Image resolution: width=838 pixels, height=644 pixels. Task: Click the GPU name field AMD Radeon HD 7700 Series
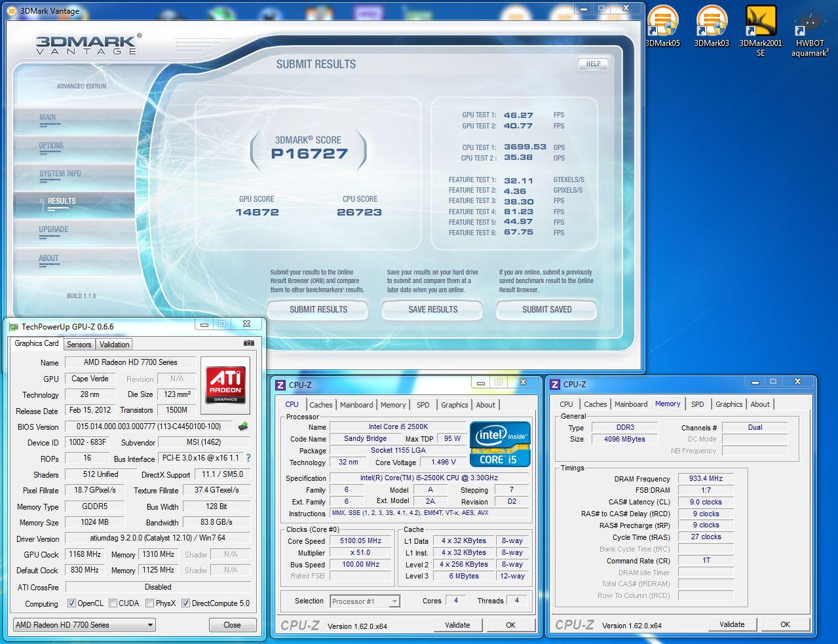coord(130,362)
